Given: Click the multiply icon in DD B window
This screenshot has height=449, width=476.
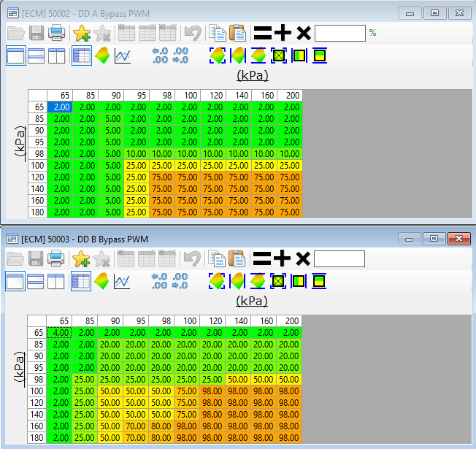Looking at the screenshot, I should tap(303, 258).
